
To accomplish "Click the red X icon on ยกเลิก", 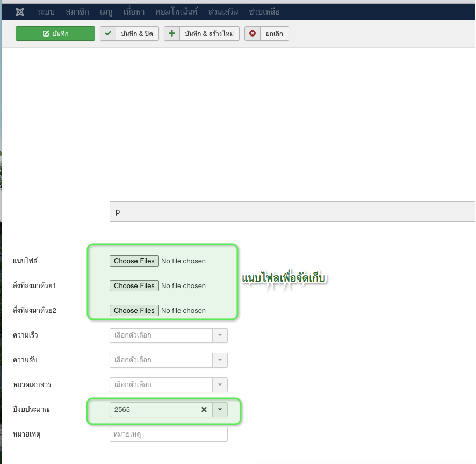I will tap(253, 34).
